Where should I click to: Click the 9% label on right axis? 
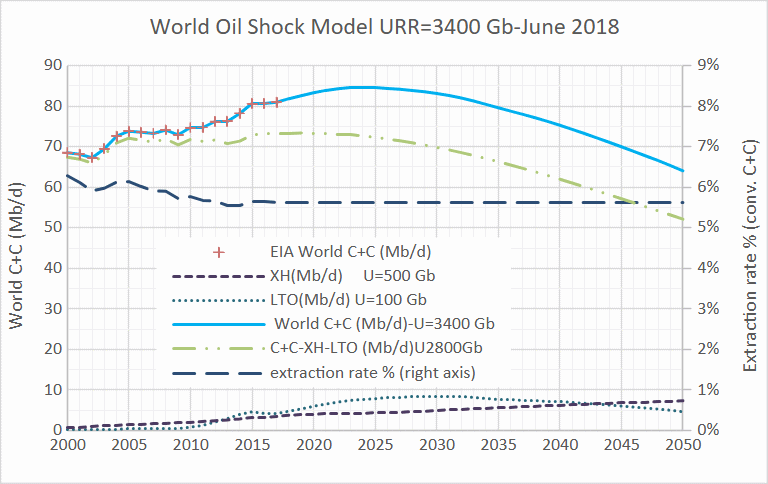click(706, 65)
